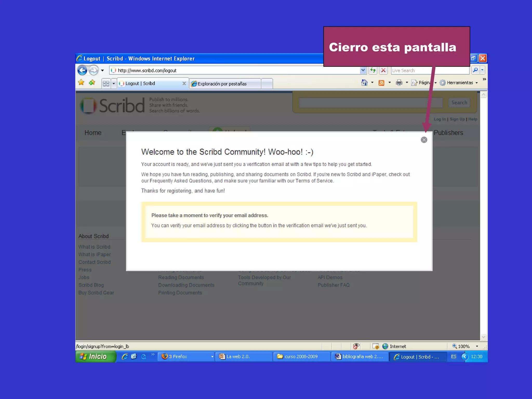The height and width of the screenshot is (399, 532).
Task: Open the Windows Inicio start button
Action: (95, 356)
